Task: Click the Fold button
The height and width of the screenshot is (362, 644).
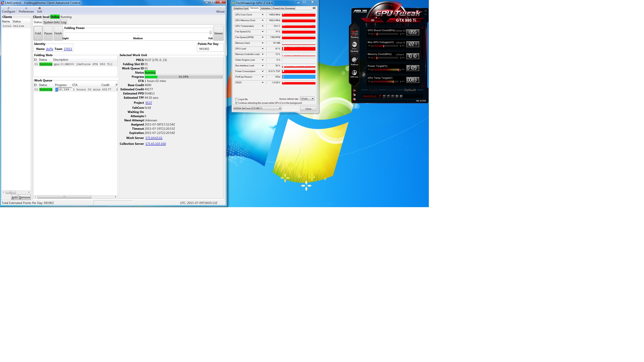Action: point(38,33)
